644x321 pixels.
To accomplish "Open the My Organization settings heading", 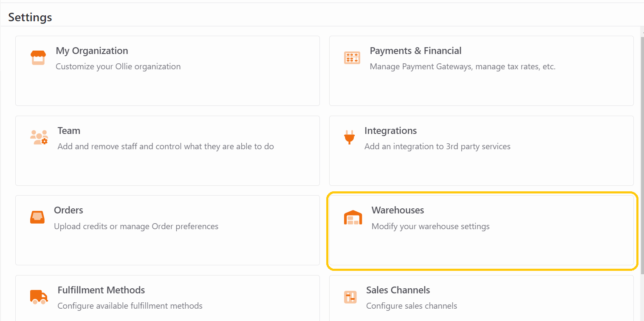I will (92, 51).
